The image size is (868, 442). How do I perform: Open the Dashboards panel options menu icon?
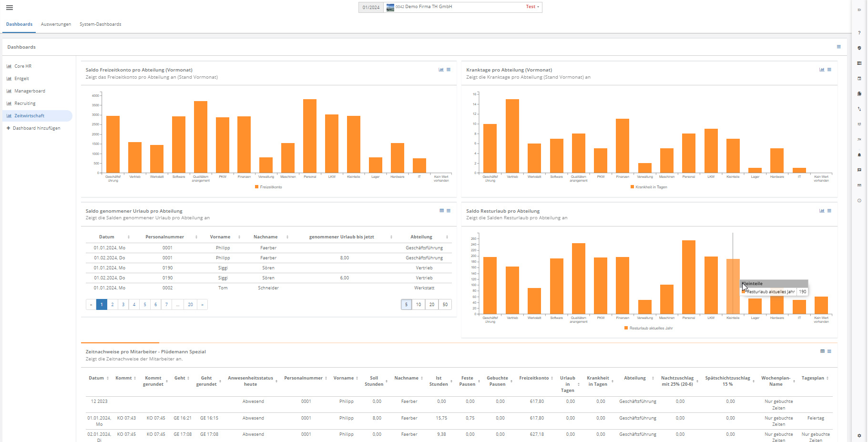(x=838, y=47)
